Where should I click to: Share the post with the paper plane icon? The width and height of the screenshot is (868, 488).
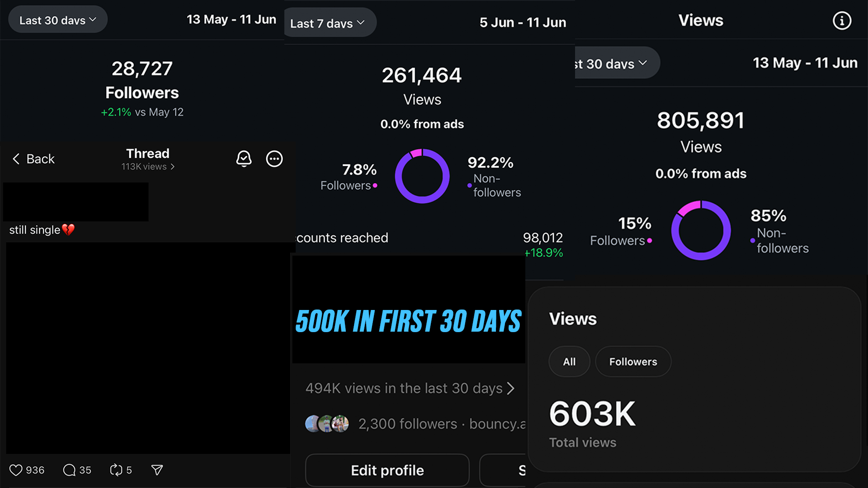click(x=157, y=470)
